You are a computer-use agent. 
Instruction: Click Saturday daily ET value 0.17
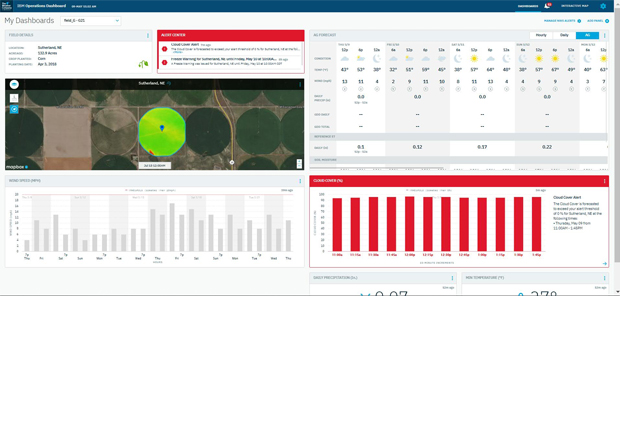tap(482, 147)
